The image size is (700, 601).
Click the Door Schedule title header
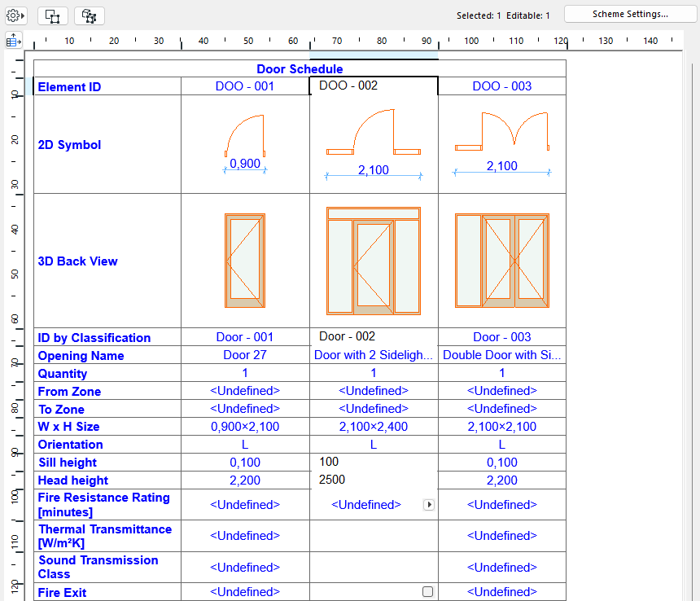coord(300,69)
